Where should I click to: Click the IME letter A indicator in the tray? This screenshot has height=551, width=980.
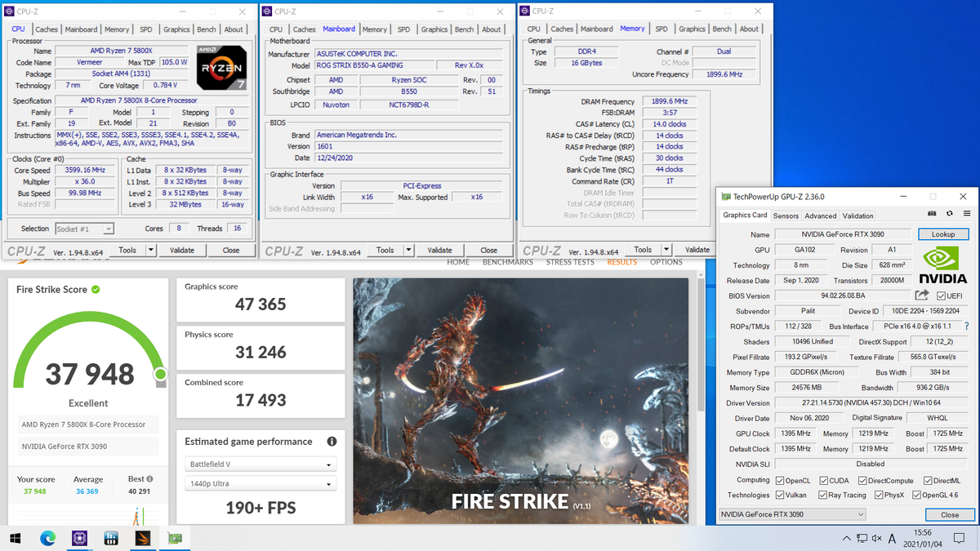coord(893,538)
